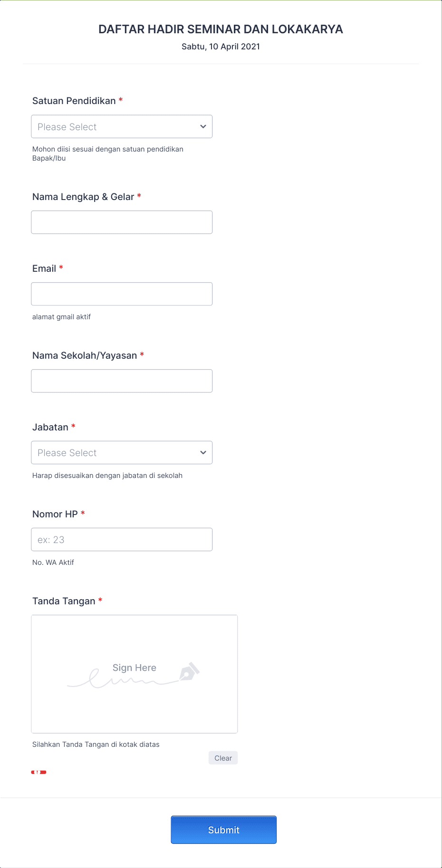Click the Nomor HP field showing ex: 23
Viewport: 442px width, 868px height.
[122, 539]
